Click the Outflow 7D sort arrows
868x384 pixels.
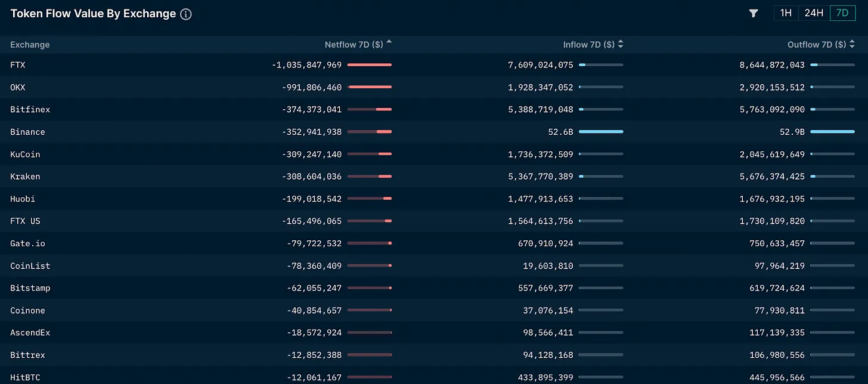point(852,45)
